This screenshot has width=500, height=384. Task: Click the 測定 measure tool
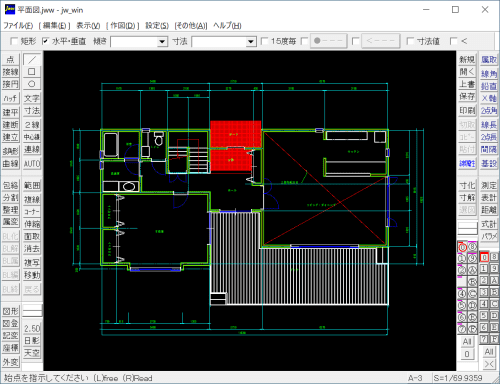point(489,185)
